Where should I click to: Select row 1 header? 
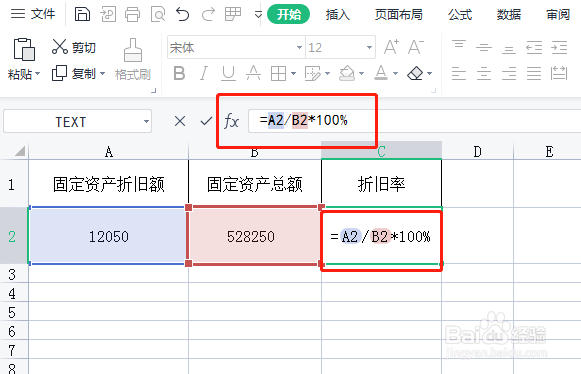pyautogui.click(x=14, y=184)
